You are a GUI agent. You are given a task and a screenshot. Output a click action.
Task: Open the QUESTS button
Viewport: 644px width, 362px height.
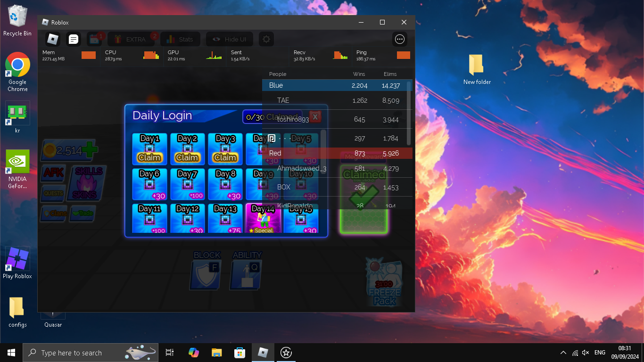[x=53, y=193]
